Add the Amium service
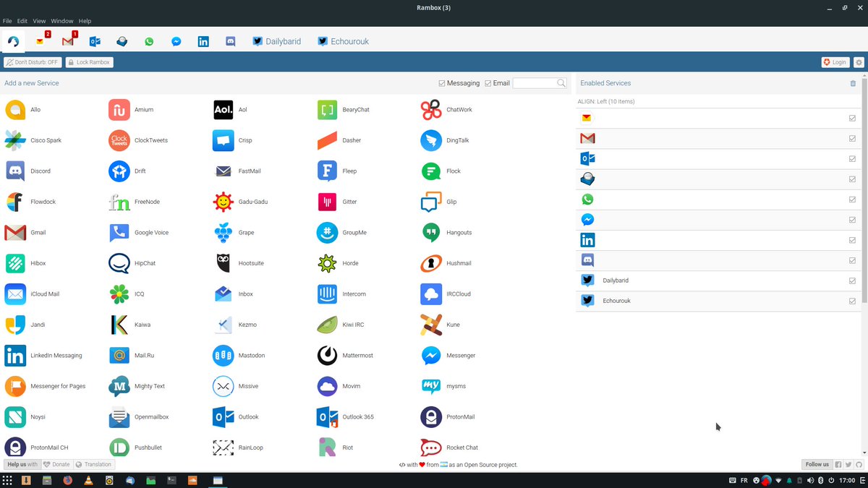This screenshot has width=868, height=488. coord(131,110)
